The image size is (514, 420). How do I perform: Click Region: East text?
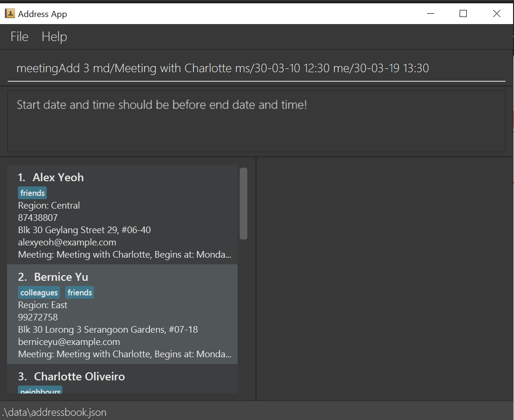pyautogui.click(x=43, y=305)
